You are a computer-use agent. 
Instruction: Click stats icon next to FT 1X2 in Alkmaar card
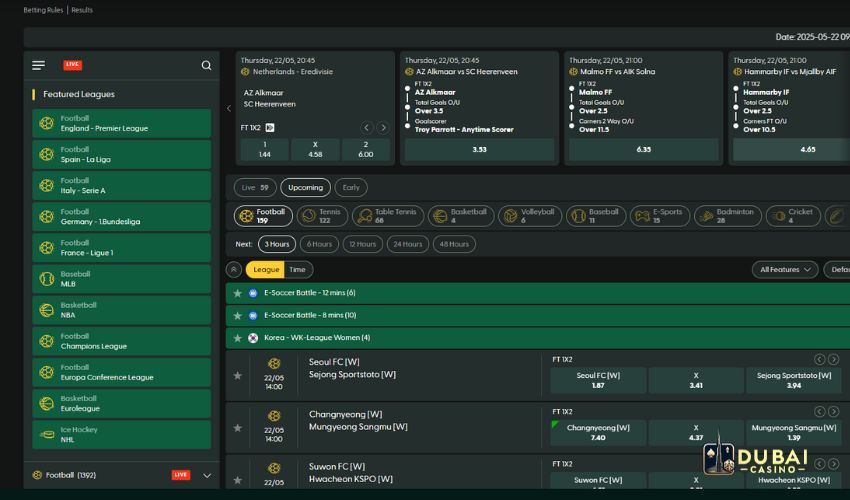tap(270, 128)
